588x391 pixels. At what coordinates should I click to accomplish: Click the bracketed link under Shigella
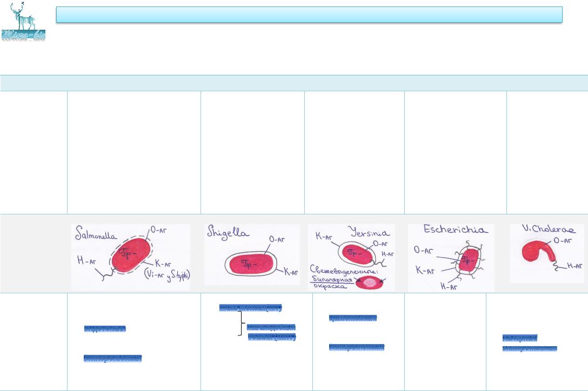(x=271, y=332)
